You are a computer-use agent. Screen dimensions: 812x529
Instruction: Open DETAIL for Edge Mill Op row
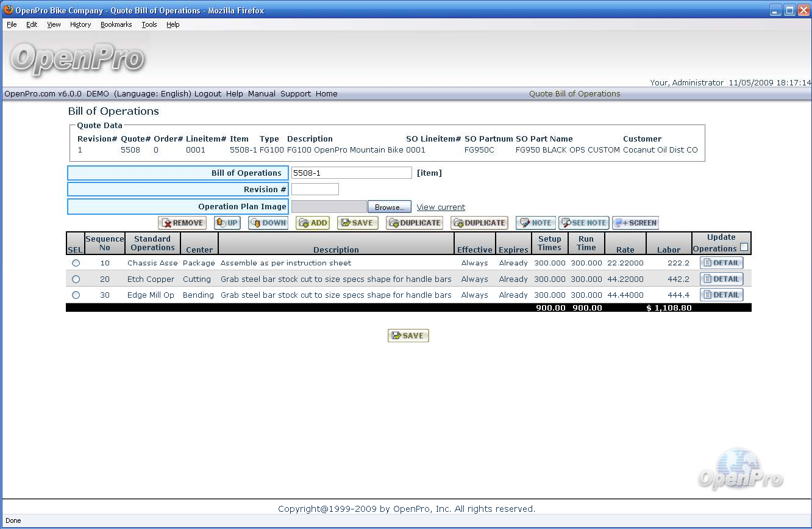(721, 295)
